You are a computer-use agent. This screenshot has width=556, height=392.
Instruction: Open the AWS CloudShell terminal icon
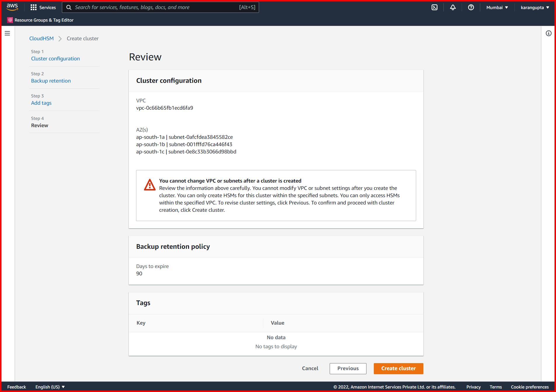coord(435,7)
